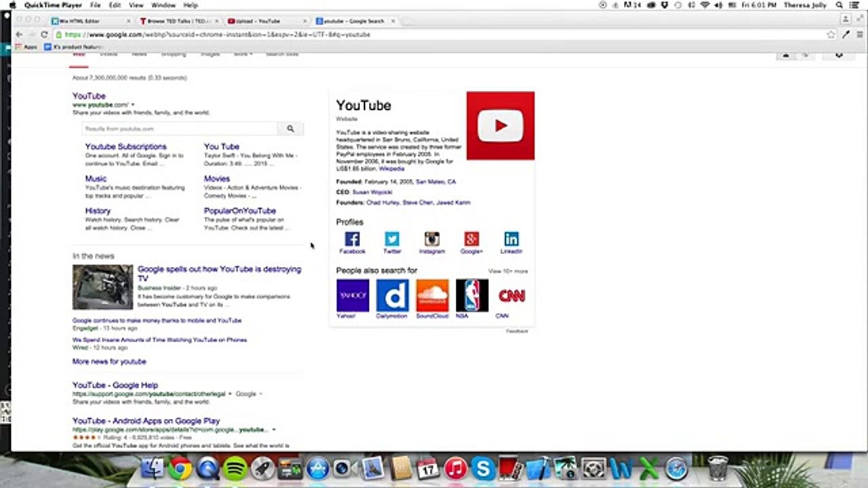868x488 pixels.
Task: Click the eyedropper extension icon
Action: 846,35
